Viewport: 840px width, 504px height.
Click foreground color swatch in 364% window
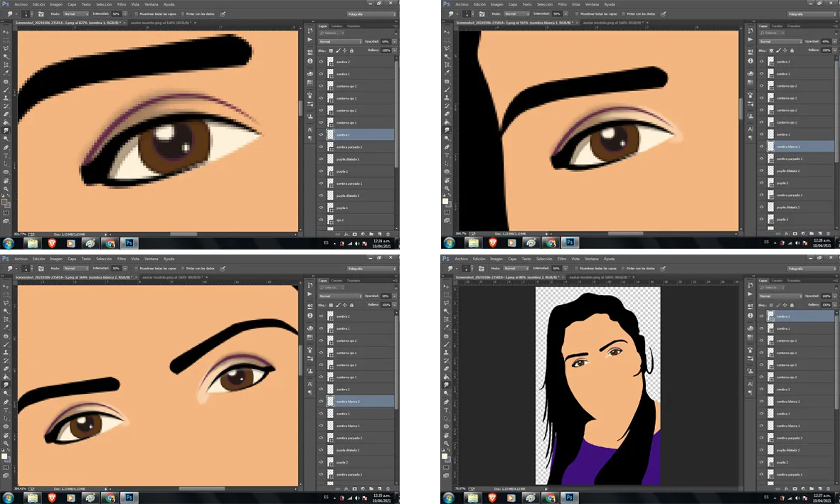click(x=4, y=456)
